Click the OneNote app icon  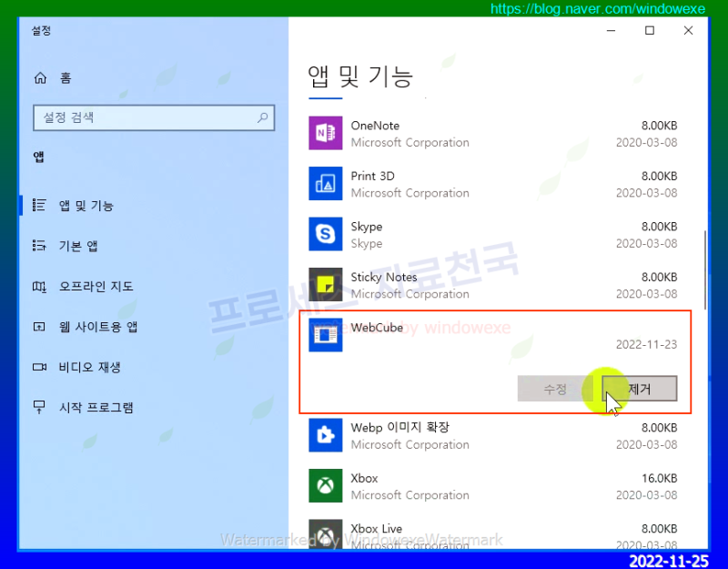pos(326,133)
